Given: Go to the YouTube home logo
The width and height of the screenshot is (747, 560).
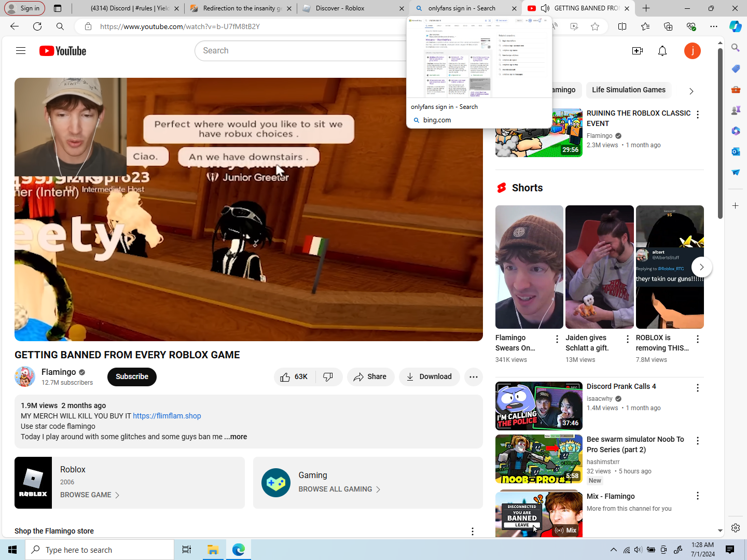Looking at the screenshot, I should [x=63, y=51].
